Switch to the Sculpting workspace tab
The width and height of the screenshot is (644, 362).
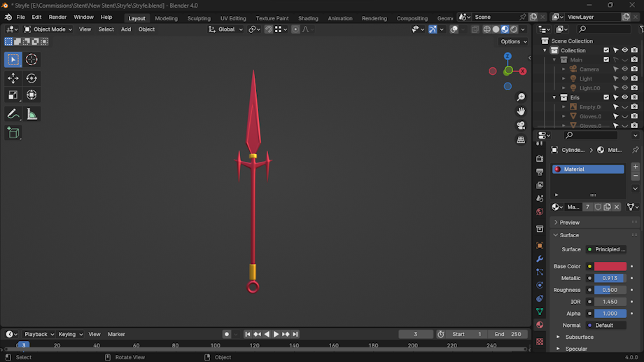click(x=199, y=18)
